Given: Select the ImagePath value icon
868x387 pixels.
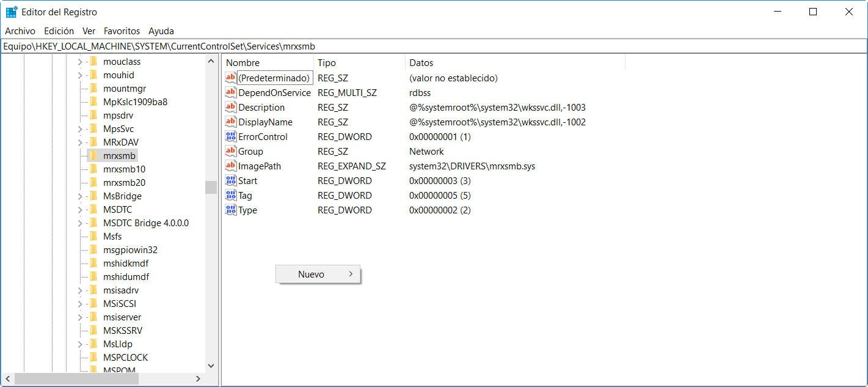Looking at the screenshot, I should coord(231,166).
